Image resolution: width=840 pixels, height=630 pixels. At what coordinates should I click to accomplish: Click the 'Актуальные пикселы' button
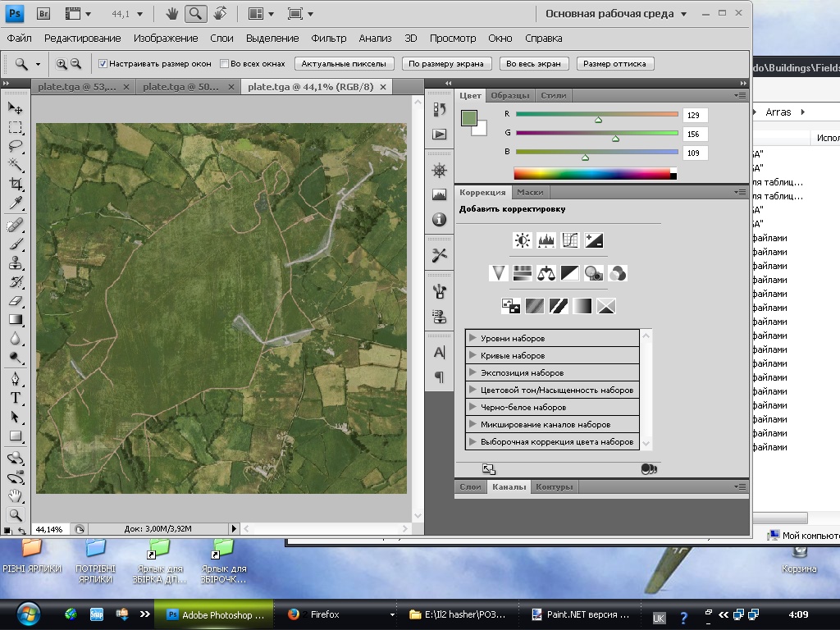click(345, 63)
